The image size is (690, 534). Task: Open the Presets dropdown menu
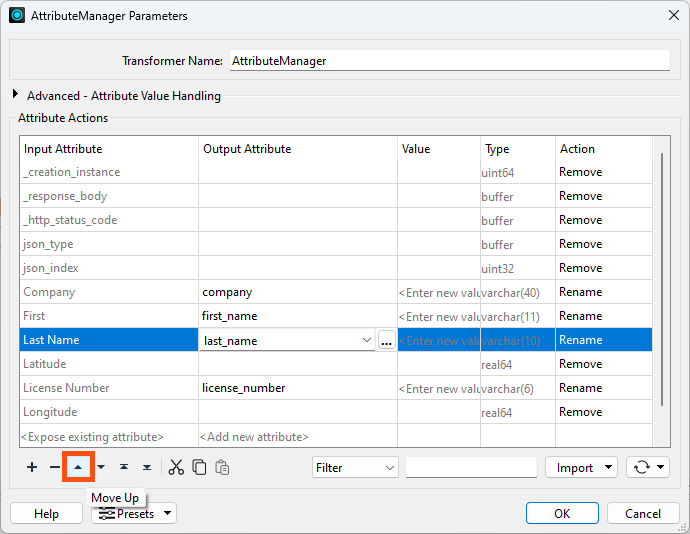click(x=134, y=513)
